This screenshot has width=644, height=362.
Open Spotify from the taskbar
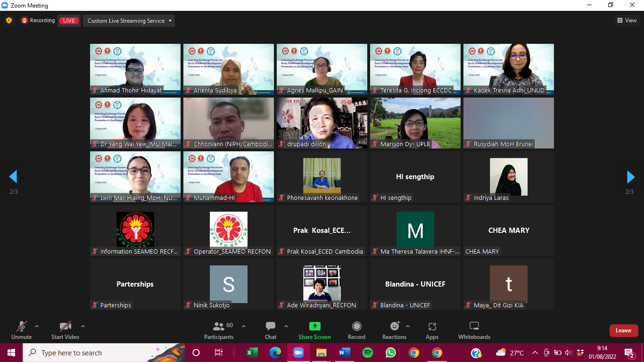coord(368,353)
